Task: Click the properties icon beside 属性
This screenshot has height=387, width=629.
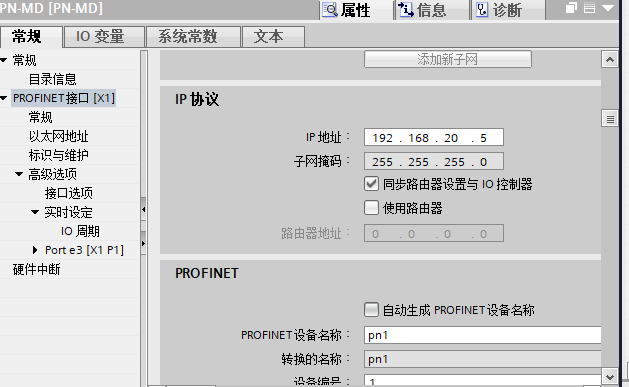Action: point(330,10)
